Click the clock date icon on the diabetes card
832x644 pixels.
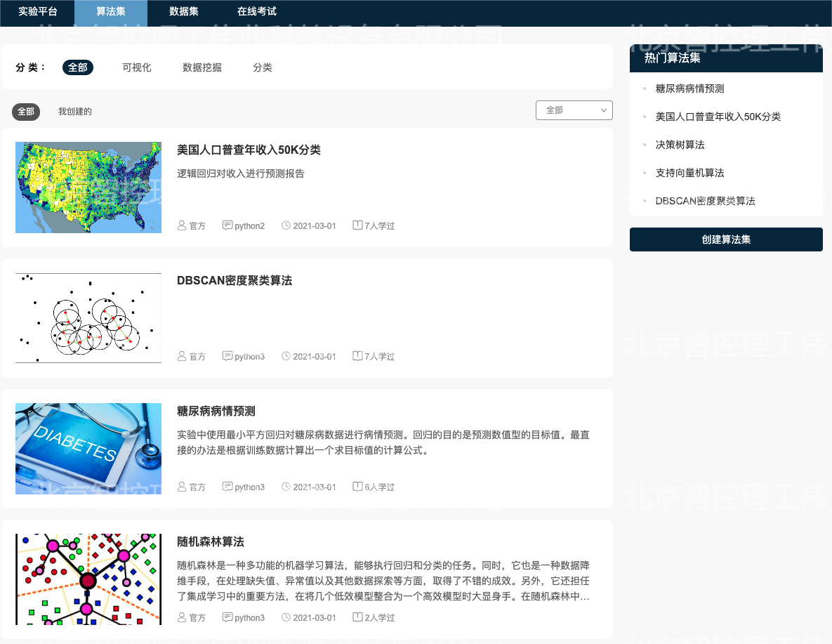coord(286,487)
